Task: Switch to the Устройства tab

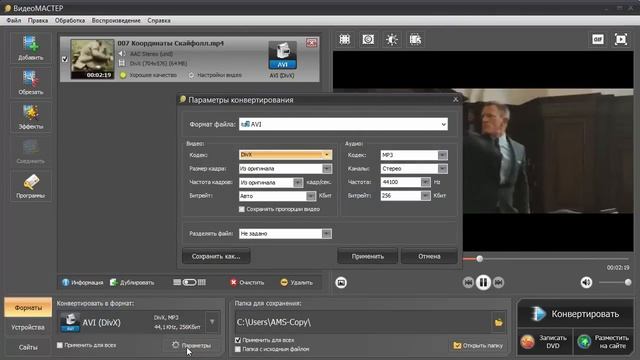Action: click(x=28, y=327)
